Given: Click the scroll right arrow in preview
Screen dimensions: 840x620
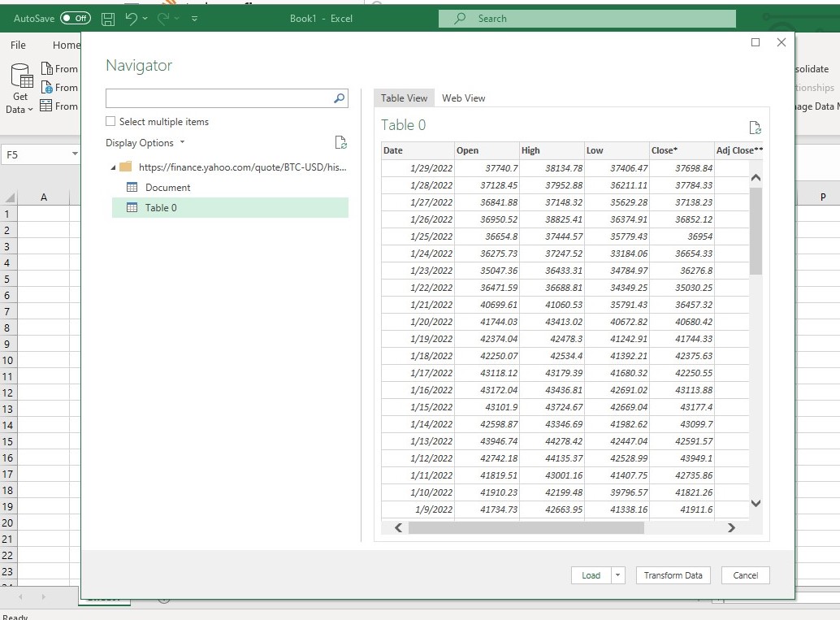Looking at the screenshot, I should point(731,528).
